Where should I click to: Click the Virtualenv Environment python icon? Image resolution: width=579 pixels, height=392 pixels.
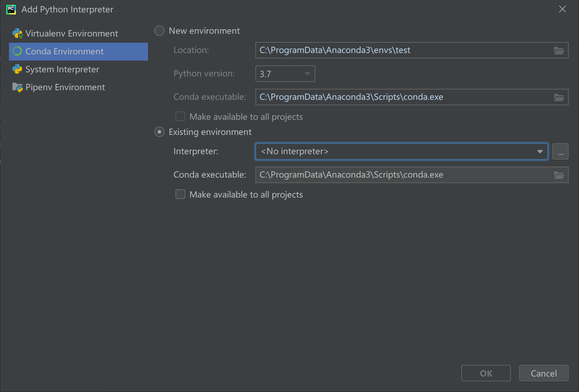(x=17, y=33)
